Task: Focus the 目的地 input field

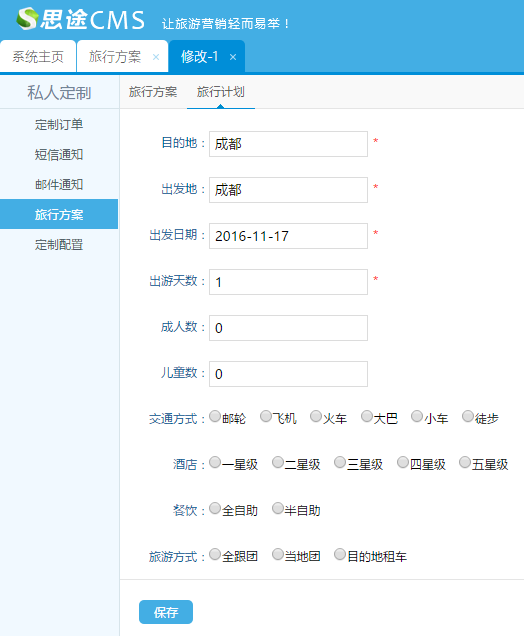Action: click(x=288, y=144)
